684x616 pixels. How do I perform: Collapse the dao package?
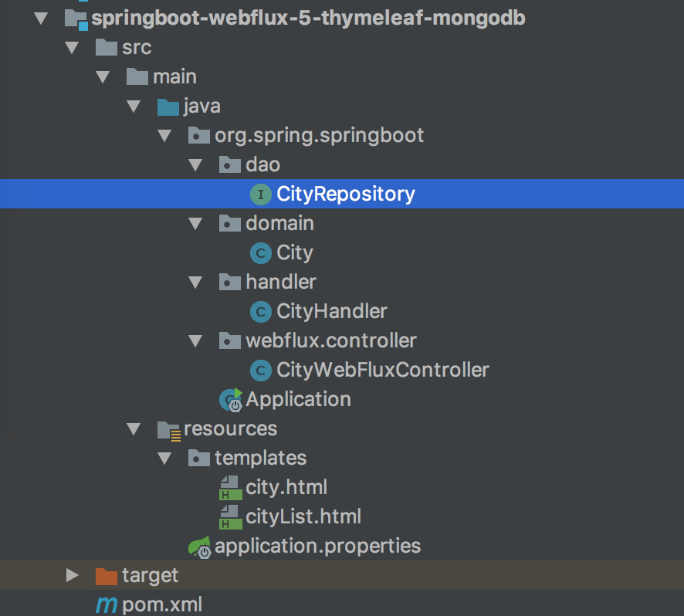(x=195, y=164)
